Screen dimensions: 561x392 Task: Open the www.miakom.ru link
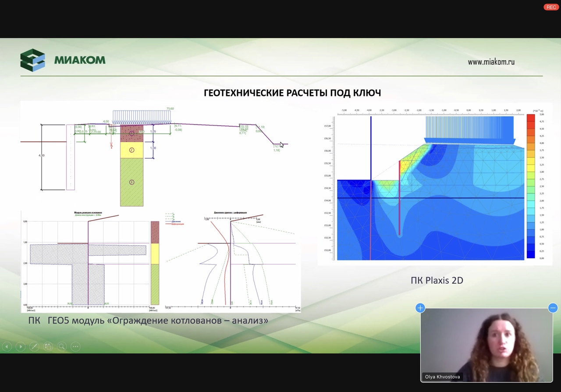(491, 62)
